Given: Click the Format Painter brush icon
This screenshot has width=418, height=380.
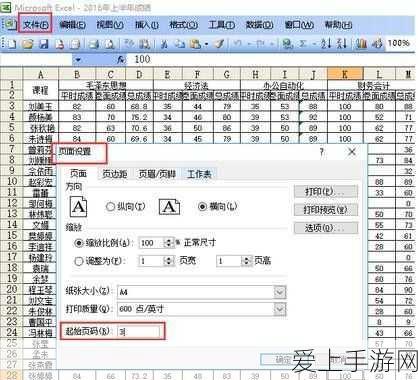Looking at the screenshot, I should coord(219,44).
